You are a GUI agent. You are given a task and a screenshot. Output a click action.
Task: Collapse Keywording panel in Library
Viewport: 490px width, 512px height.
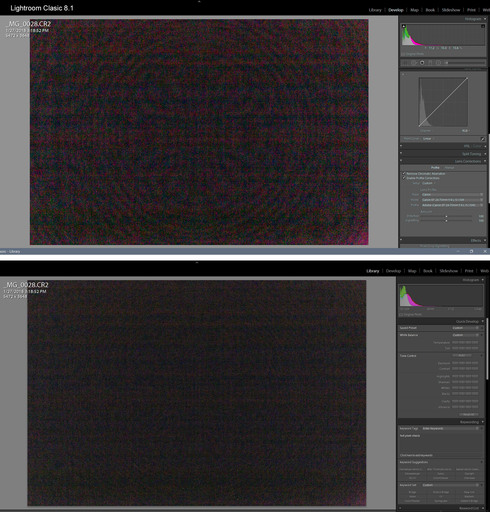point(482,422)
